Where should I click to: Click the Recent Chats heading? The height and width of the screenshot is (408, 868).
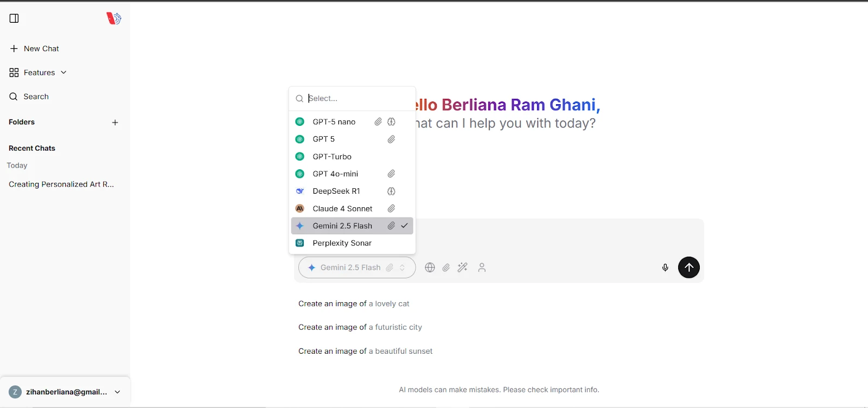click(x=32, y=148)
